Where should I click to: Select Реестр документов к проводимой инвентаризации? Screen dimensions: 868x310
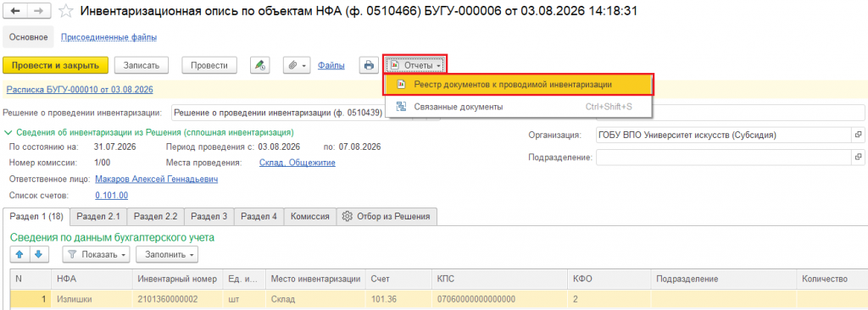[x=519, y=85]
